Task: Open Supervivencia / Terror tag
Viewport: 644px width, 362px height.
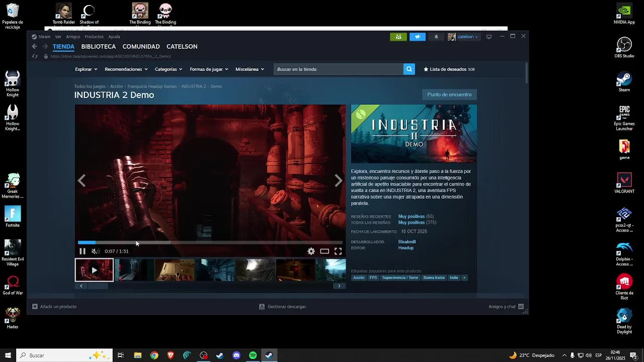Action: tap(400, 278)
